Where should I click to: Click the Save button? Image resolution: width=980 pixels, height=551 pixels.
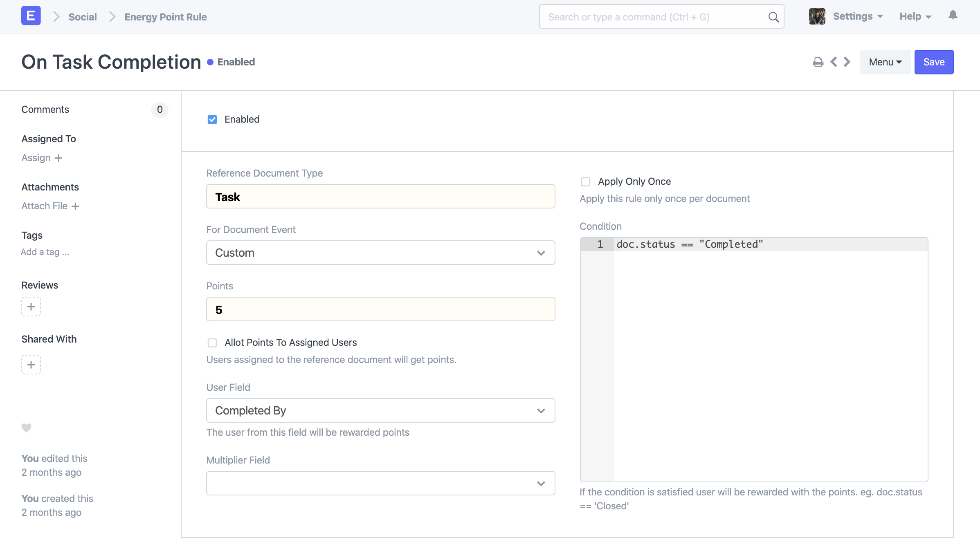[933, 62]
